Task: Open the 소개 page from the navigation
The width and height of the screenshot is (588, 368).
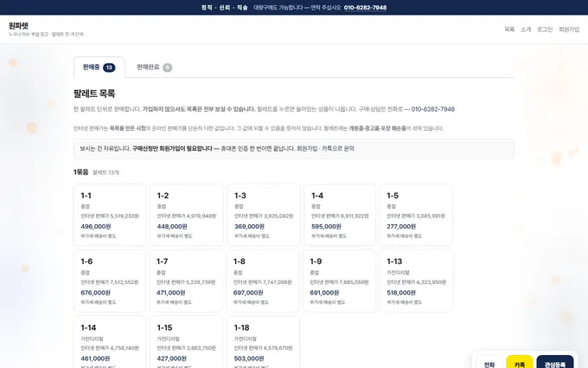Action: tap(526, 29)
